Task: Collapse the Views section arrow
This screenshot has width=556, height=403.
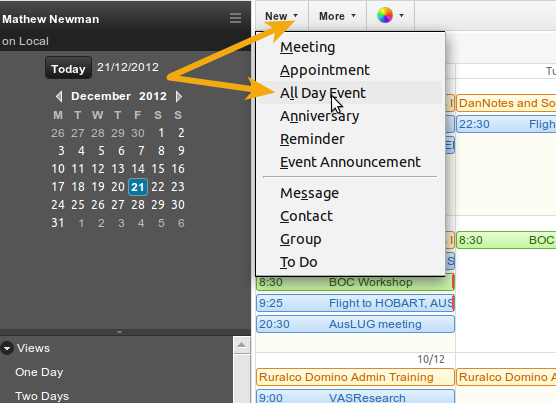Action: (7, 348)
